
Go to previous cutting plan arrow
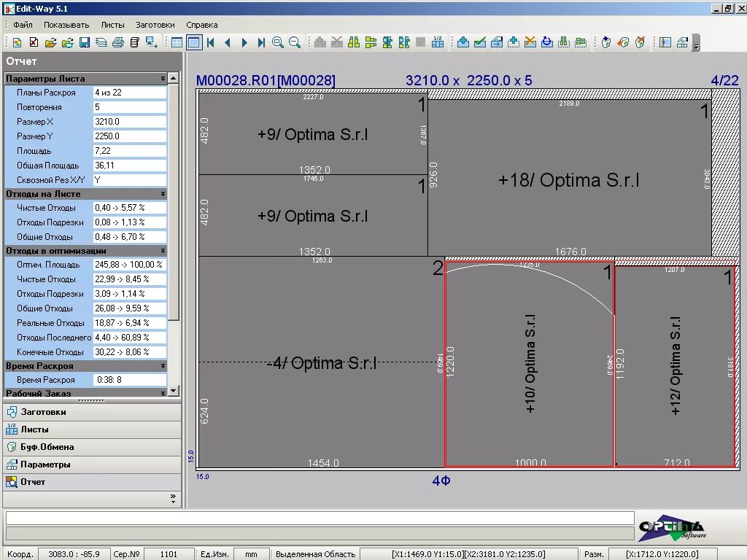(228, 42)
